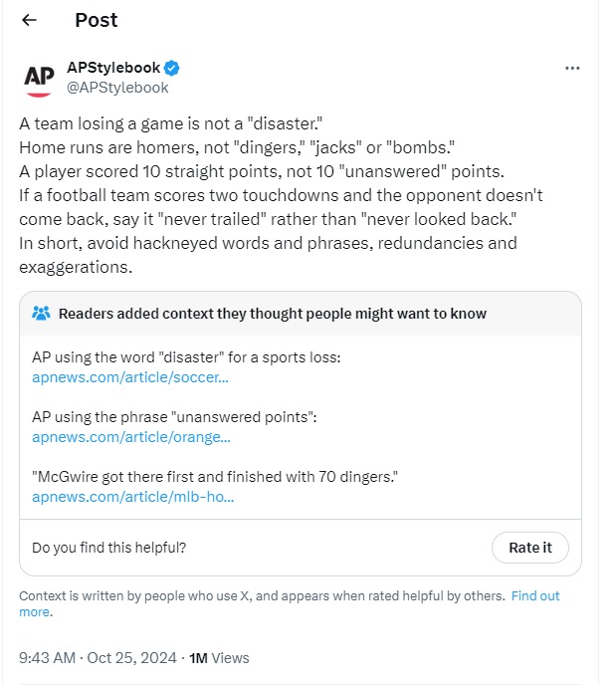Click the Post page heading
Image resolution: width=616 pixels, height=686 pixels.
[x=96, y=20]
